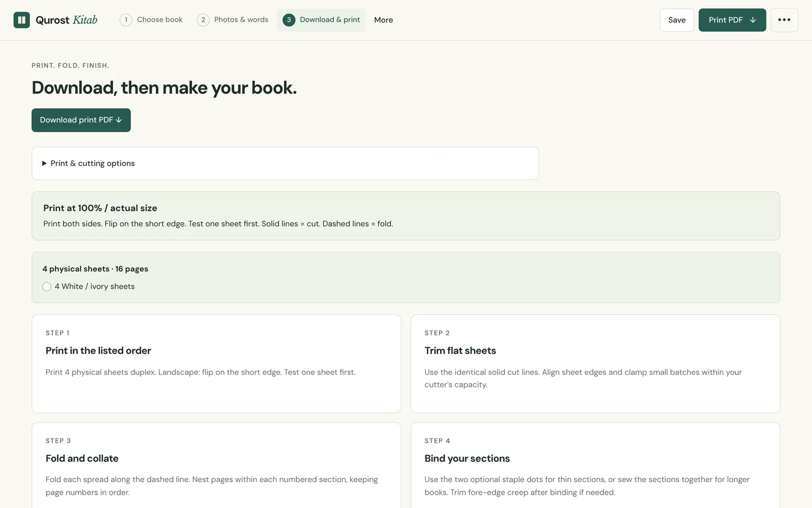812x508 pixels.
Task: Click the step 2 circle badge
Action: 203,20
